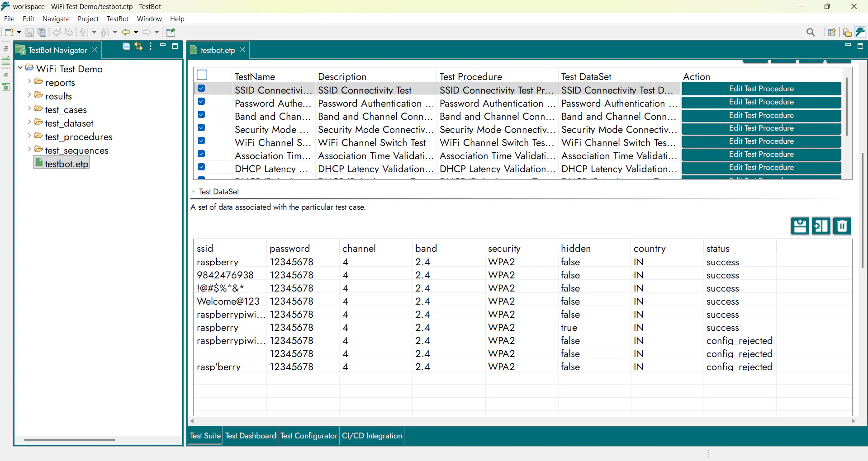Open the New wizard dropdown arrow
Viewport: 868px width, 461px height.
point(19,32)
